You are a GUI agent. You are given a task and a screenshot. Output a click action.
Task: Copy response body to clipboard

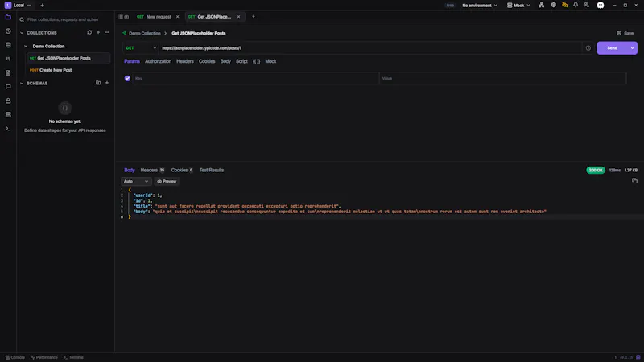point(634,181)
